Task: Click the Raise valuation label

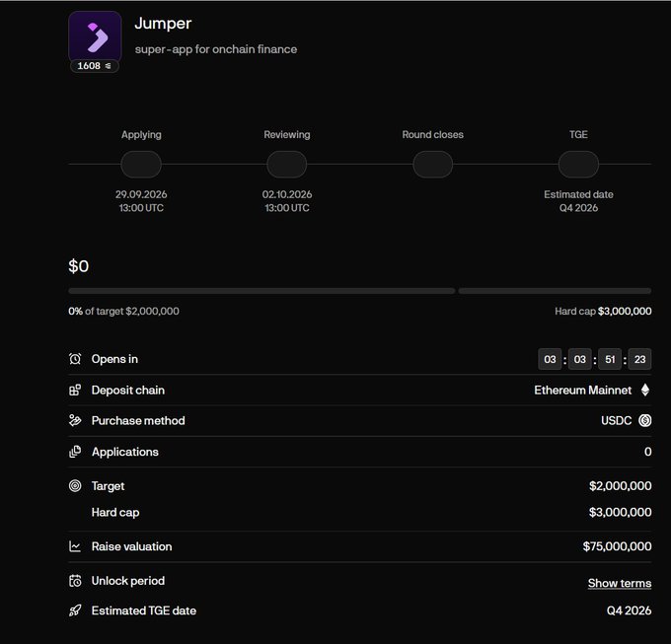Action: (132, 546)
